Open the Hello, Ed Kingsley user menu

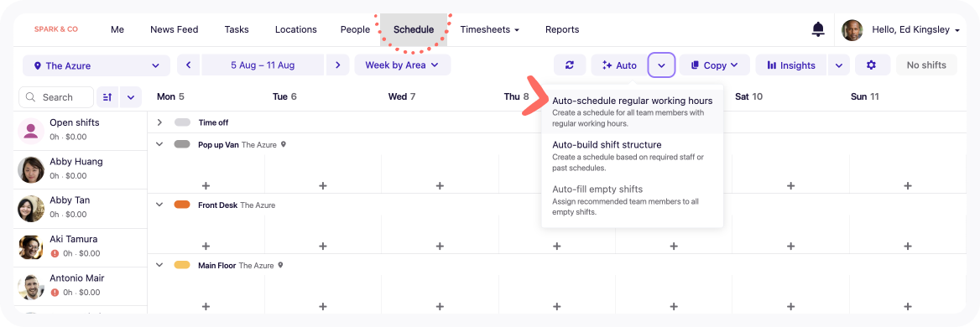(x=916, y=29)
